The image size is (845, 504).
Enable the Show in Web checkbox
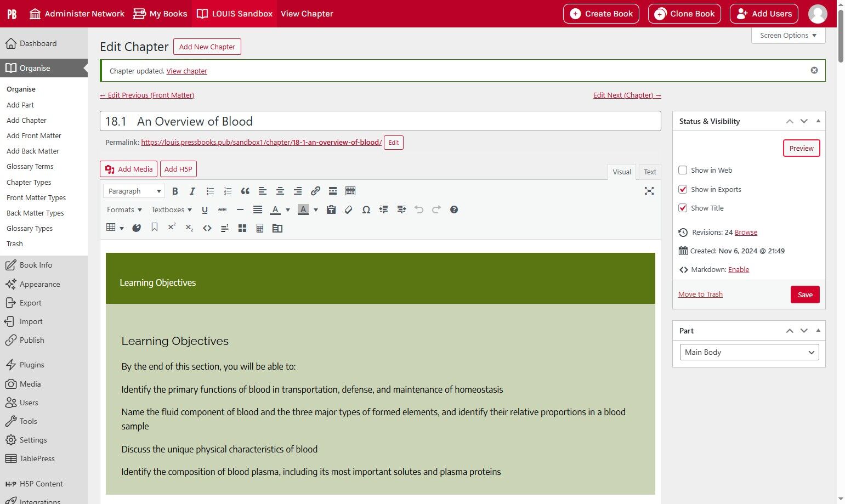[x=683, y=170]
